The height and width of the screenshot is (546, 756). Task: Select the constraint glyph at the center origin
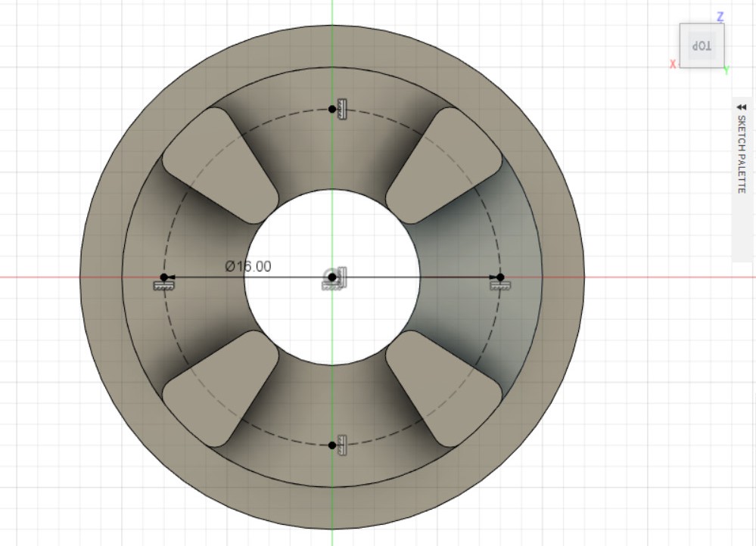[342, 275]
